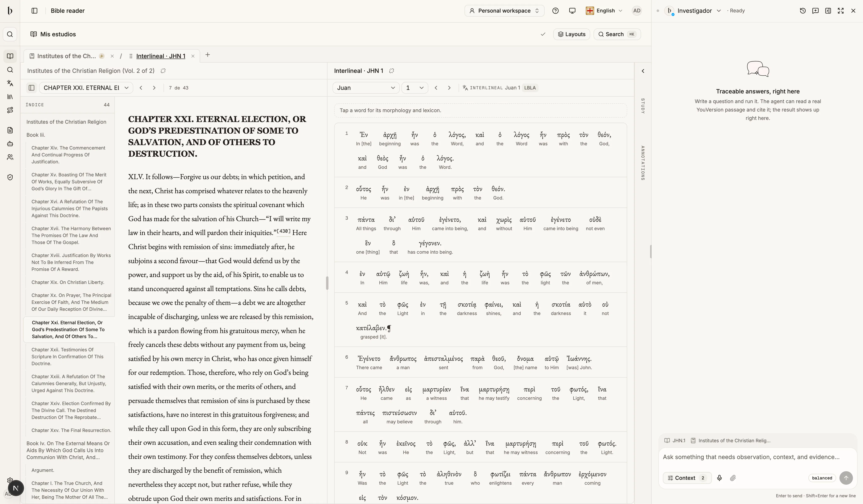Click the microphone icon in chat input
Image resolution: width=863 pixels, height=504 pixels.
719,478
